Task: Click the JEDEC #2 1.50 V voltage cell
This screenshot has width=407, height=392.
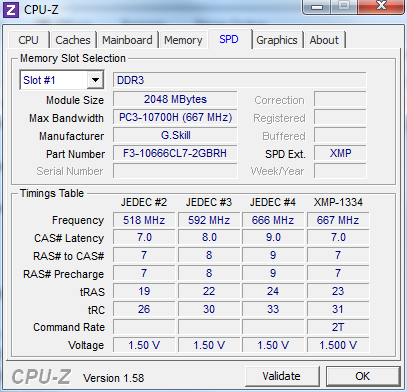Action: (x=144, y=345)
